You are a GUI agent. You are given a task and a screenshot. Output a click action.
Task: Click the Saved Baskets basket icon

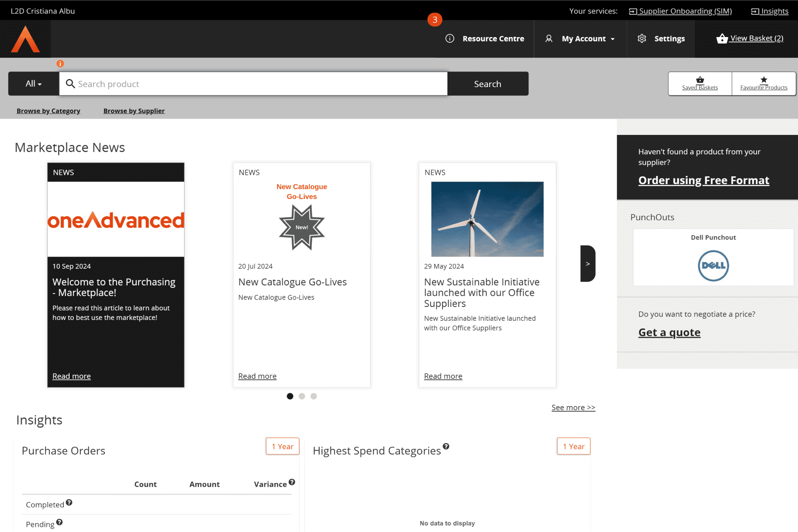coord(700,80)
